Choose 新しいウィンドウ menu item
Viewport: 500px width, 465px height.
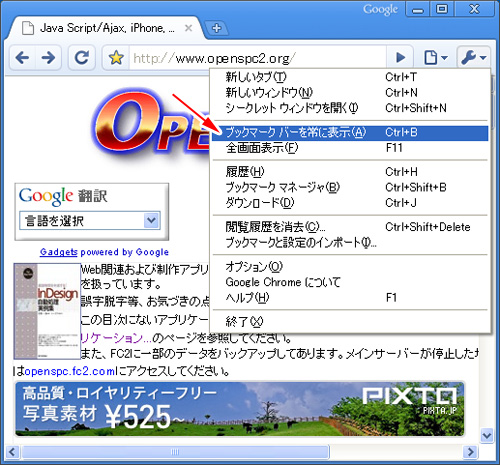point(350,92)
